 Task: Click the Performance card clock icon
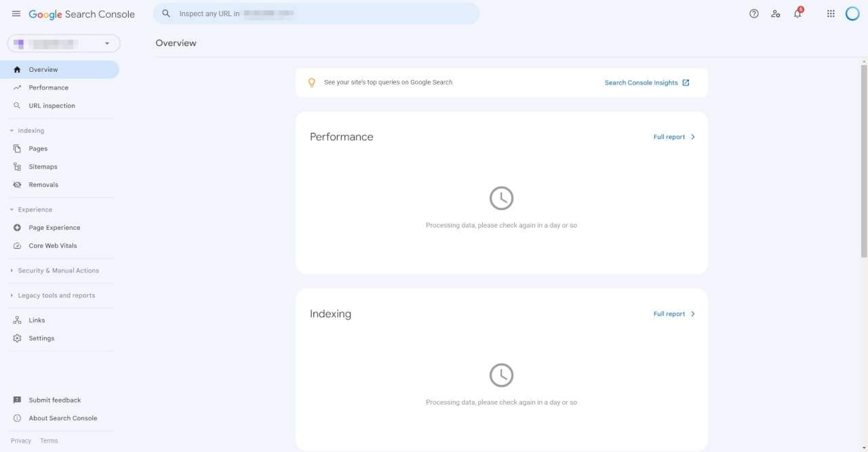coord(502,199)
